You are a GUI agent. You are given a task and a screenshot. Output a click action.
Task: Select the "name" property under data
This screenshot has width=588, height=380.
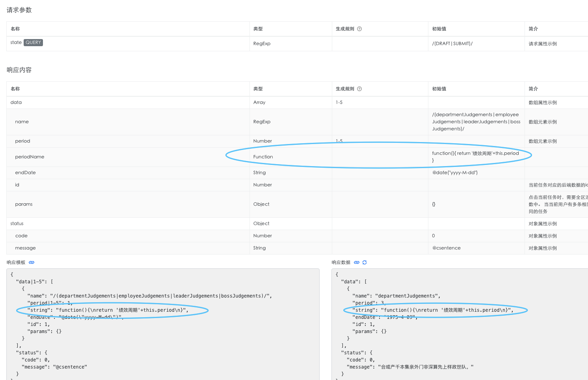pyautogui.click(x=22, y=122)
